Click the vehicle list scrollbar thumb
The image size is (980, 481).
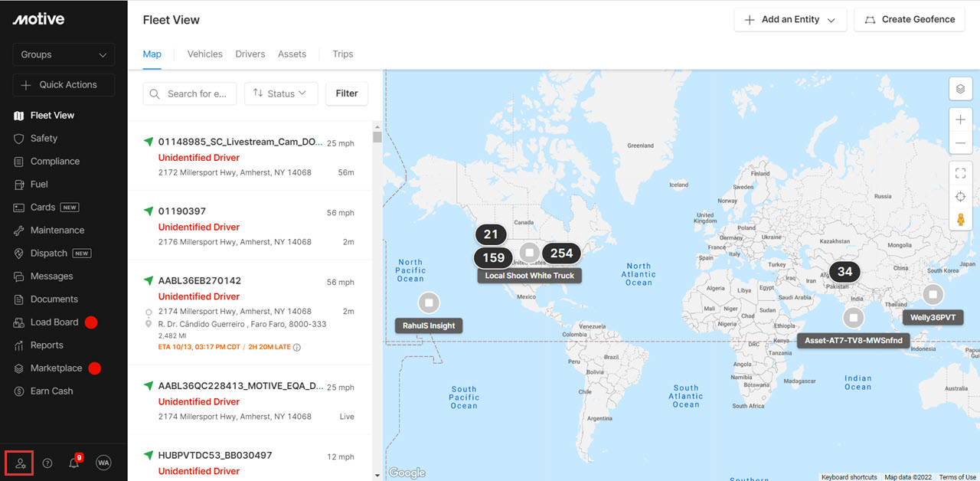coord(377,137)
